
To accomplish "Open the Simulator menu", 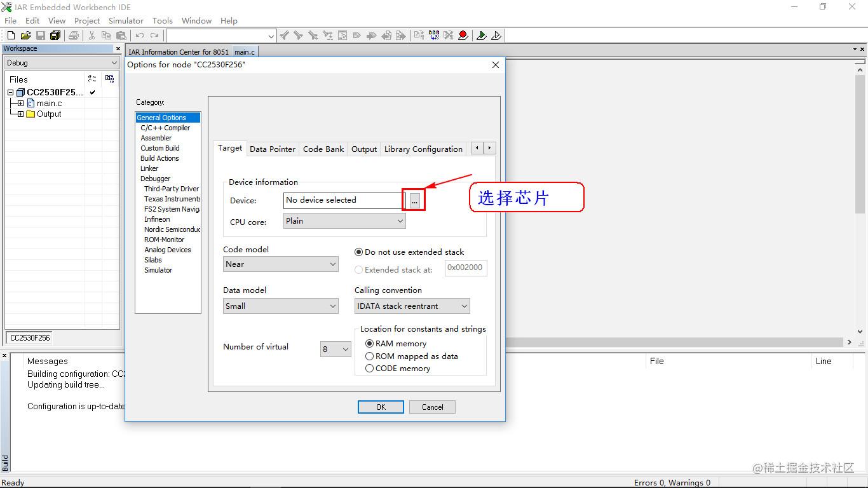I will (x=126, y=20).
